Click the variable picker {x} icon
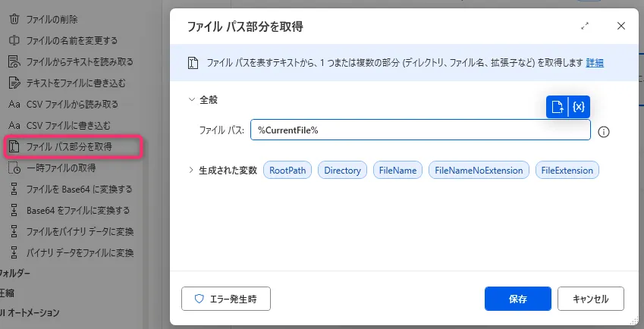 point(579,107)
